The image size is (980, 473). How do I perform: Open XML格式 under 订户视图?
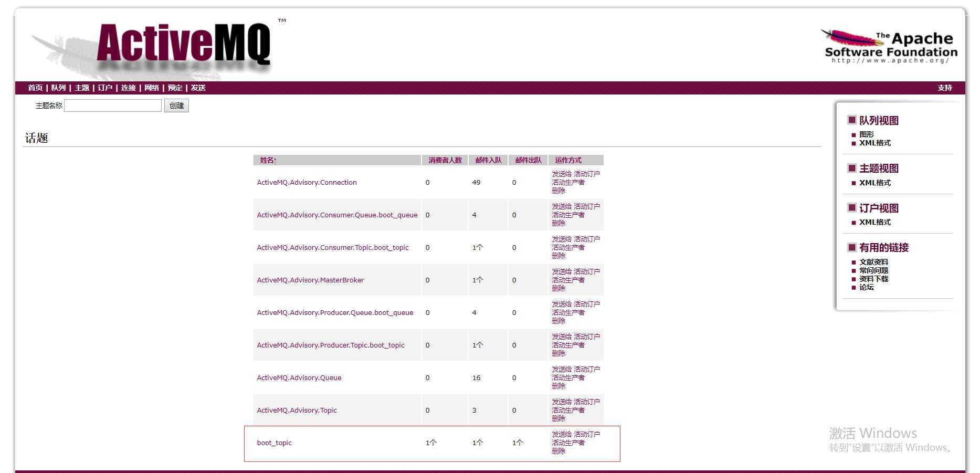[x=875, y=222]
